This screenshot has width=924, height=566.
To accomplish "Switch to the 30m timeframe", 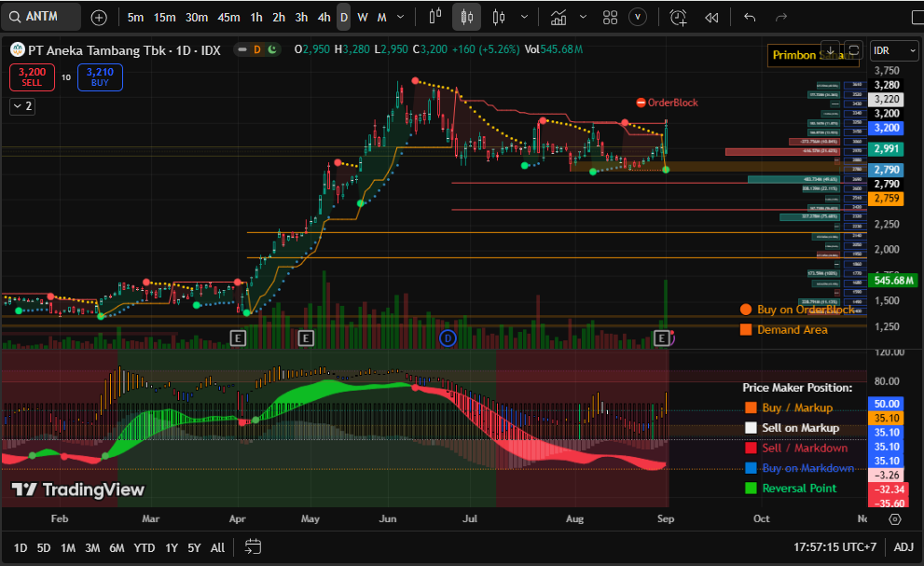I will tap(196, 18).
